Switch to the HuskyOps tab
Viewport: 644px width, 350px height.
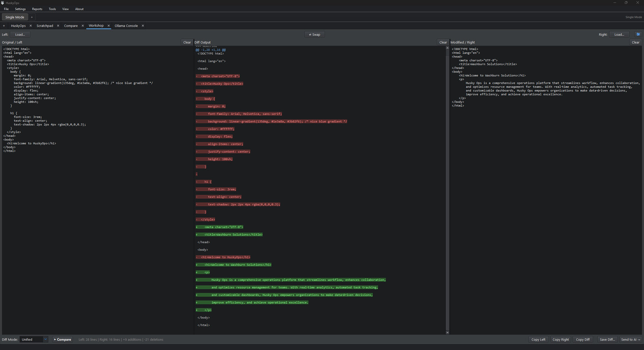tap(18, 26)
